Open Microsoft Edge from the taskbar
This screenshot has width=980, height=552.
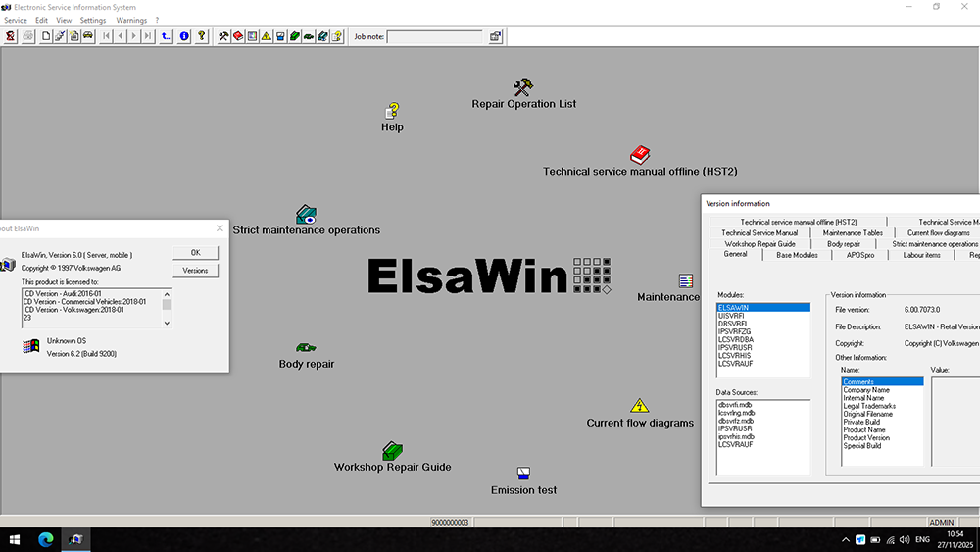tap(46, 539)
